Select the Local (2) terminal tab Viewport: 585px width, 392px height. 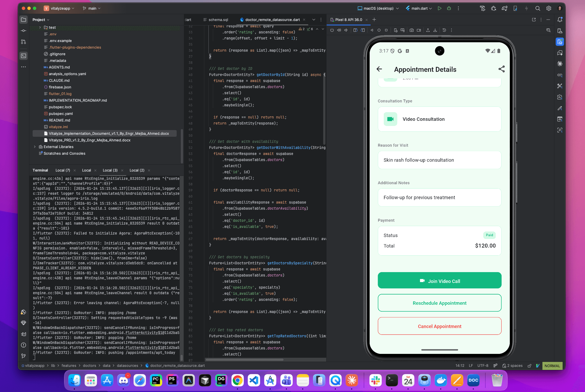[x=137, y=170]
